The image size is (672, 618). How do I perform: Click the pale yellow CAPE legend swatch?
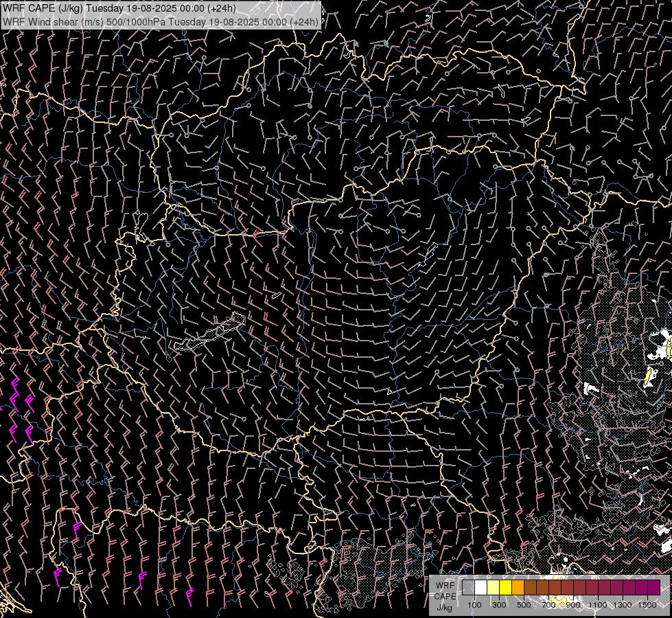point(494,588)
